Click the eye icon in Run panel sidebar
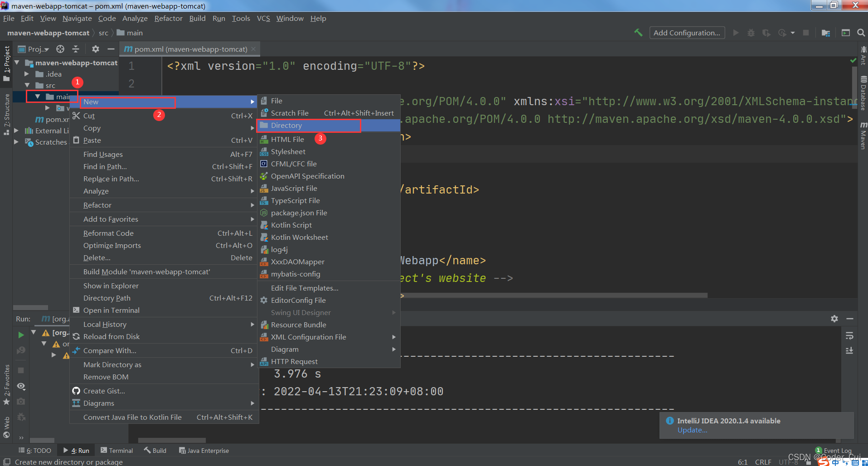This screenshot has height=466, width=868. point(21,386)
